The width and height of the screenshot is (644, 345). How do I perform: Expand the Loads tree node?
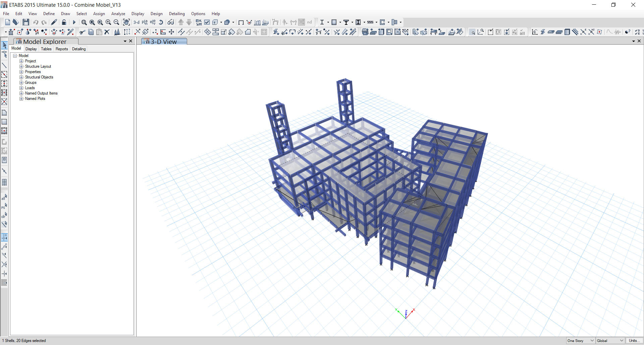coord(21,88)
